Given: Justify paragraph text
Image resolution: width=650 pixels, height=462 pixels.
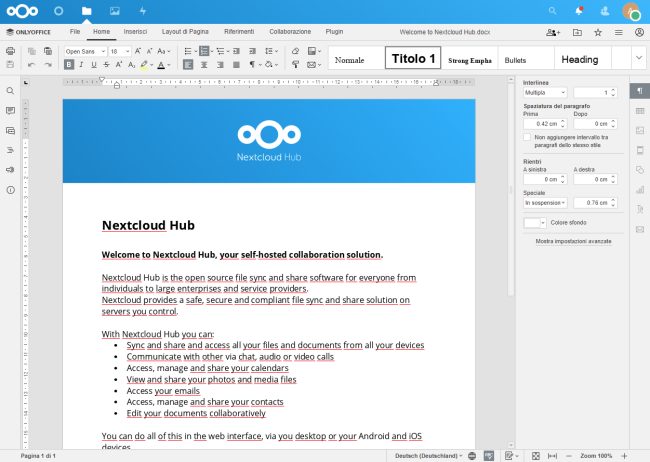Looking at the screenshot, I should 236,65.
